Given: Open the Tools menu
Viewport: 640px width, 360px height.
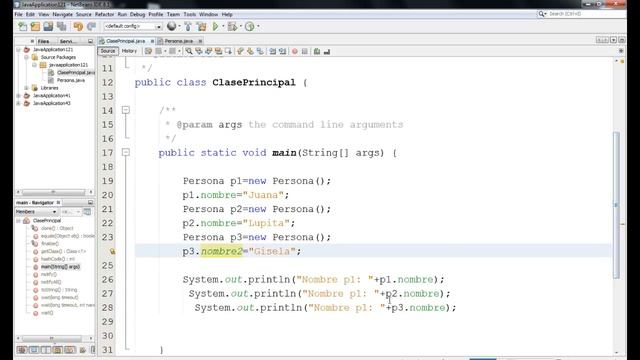Looking at the screenshot, I should pos(189,14).
